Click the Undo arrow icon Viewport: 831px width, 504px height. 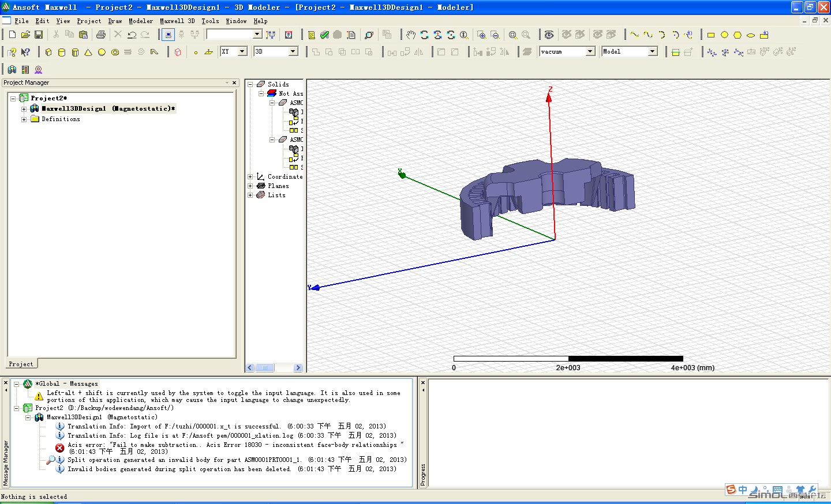click(132, 35)
